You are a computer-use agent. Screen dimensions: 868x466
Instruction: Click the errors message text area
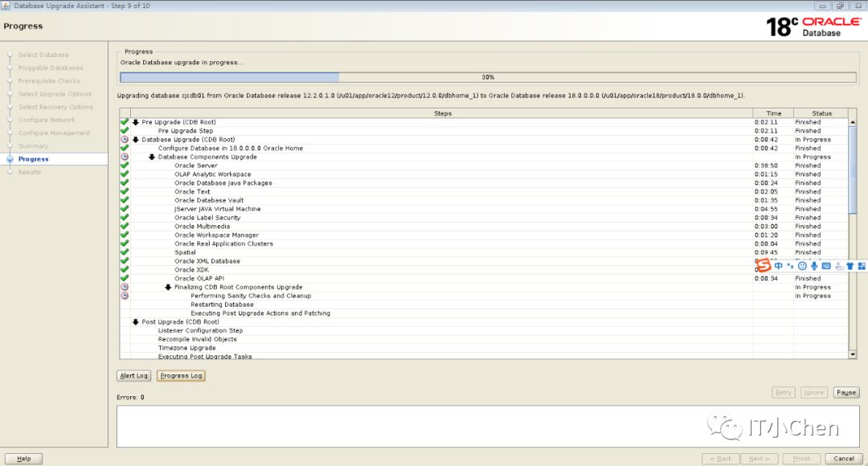[488, 426]
